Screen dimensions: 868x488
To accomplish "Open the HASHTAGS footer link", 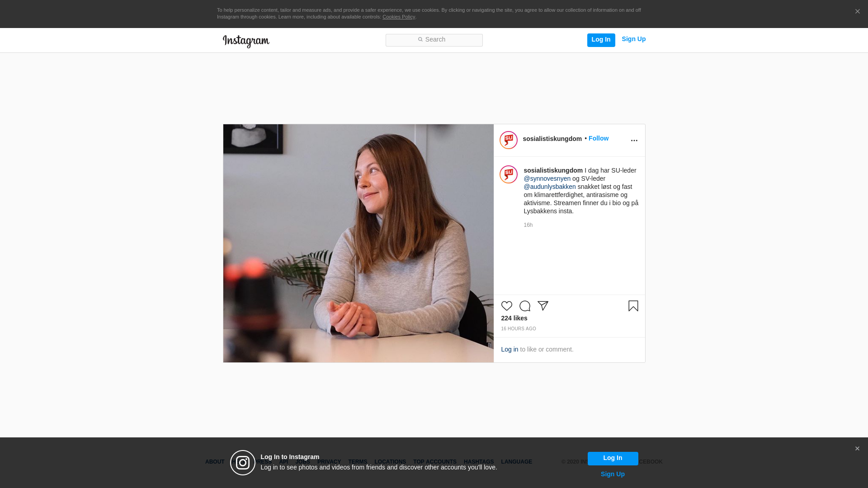I will click(x=479, y=462).
